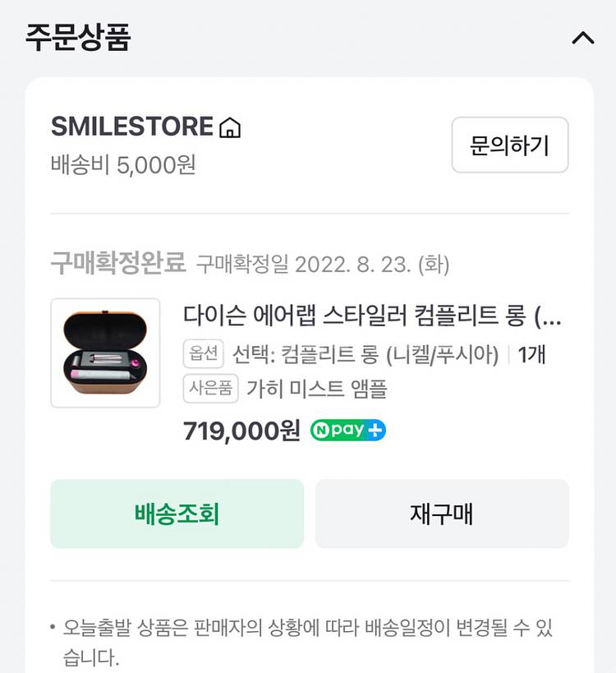Tap the 옵션 badge label
Viewport: 616px width, 673px height.
coord(204,353)
